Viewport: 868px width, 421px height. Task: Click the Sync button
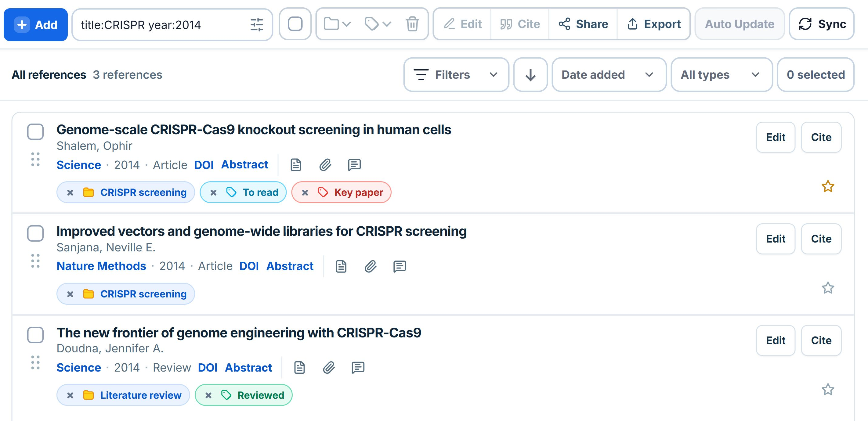pos(822,24)
